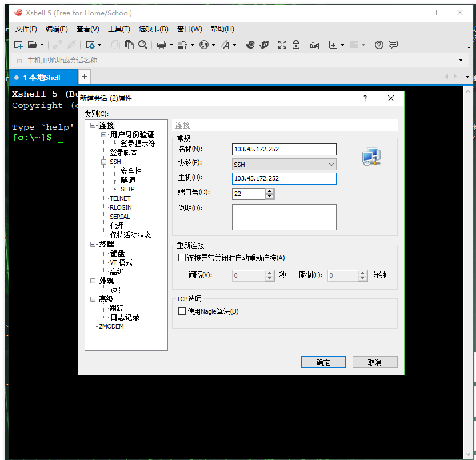Check the 使用Nagle算法 option
The height and width of the screenshot is (460, 476).
point(182,311)
